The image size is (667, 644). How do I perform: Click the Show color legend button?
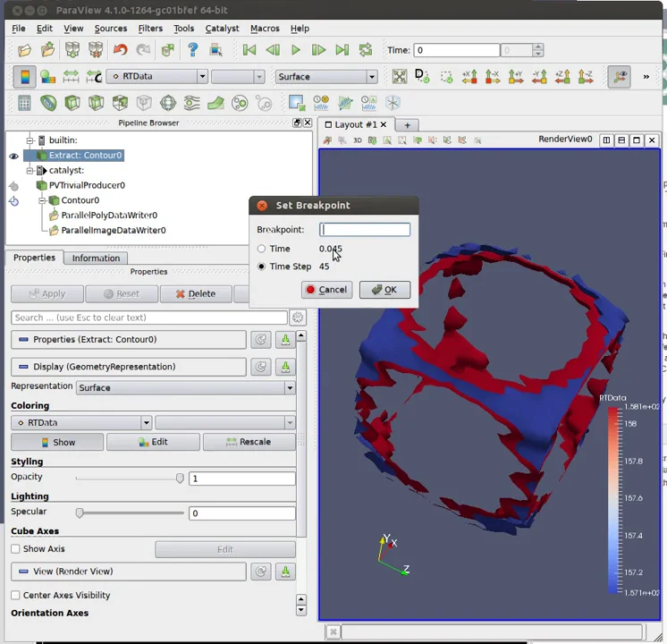(x=57, y=442)
